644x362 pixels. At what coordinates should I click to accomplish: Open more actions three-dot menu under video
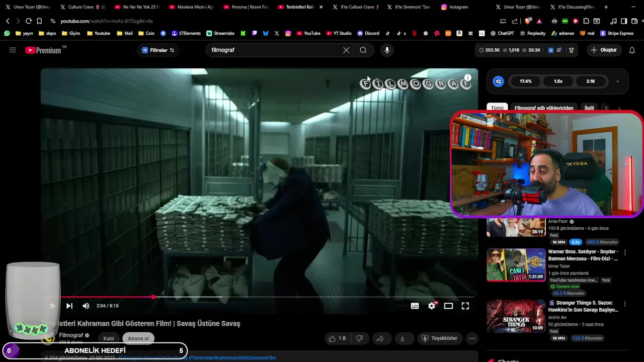tap(472, 338)
